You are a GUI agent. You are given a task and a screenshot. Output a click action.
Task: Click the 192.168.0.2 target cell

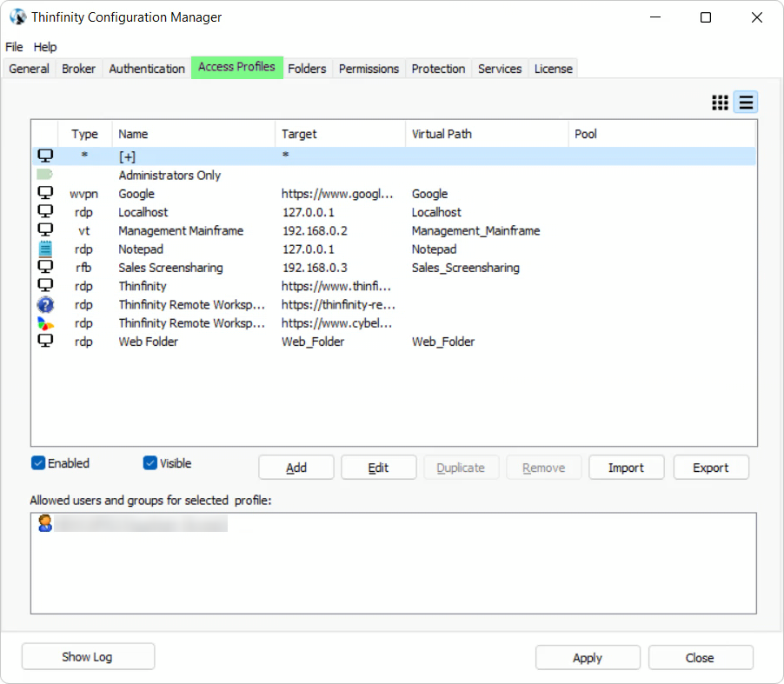pyautogui.click(x=315, y=230)
